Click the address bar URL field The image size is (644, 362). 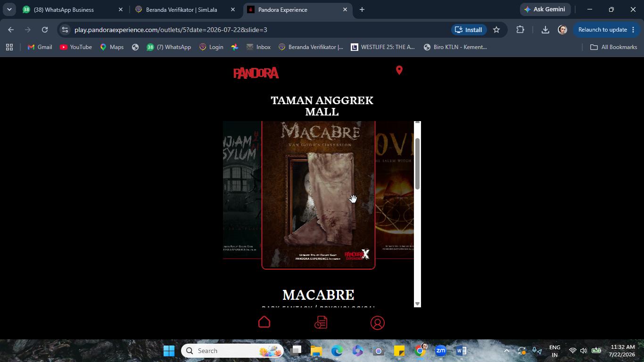click(x=259, y=30)
